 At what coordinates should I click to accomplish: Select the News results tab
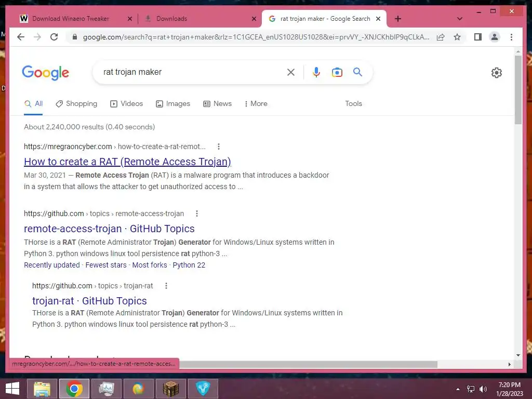coord(217,103)
